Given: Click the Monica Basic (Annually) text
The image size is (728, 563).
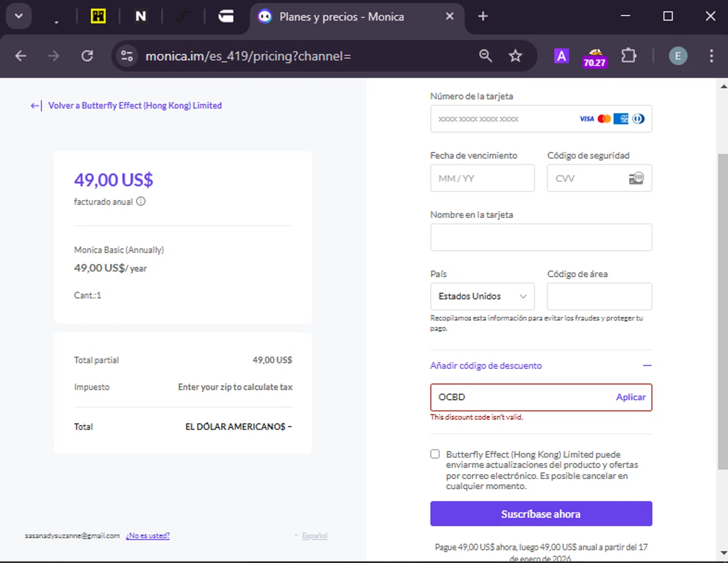Looking at the screenshot, I should click(x=119, y=250).
